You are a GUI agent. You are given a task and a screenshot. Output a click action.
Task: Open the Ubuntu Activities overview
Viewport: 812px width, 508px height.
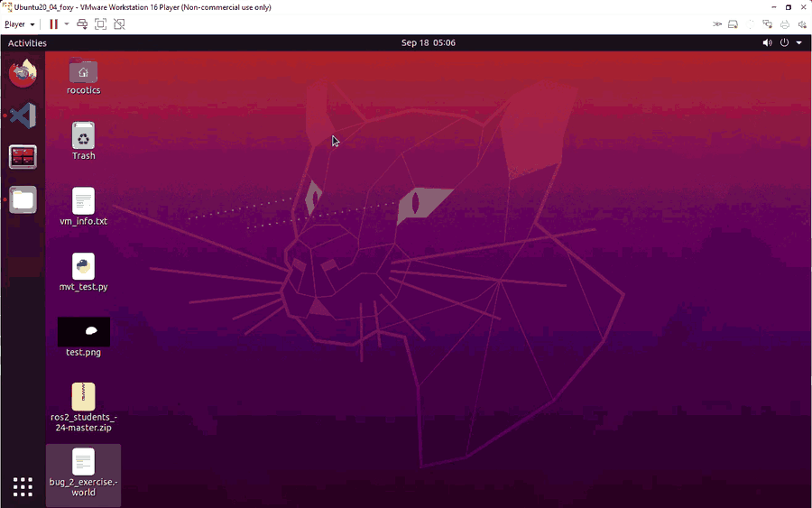[27, 43]
